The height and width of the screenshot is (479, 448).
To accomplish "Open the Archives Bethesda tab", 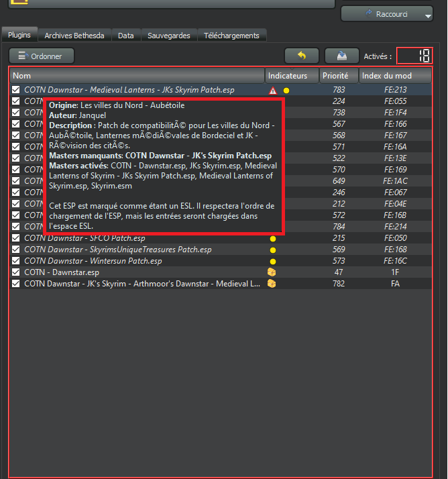I will point(74,36).
